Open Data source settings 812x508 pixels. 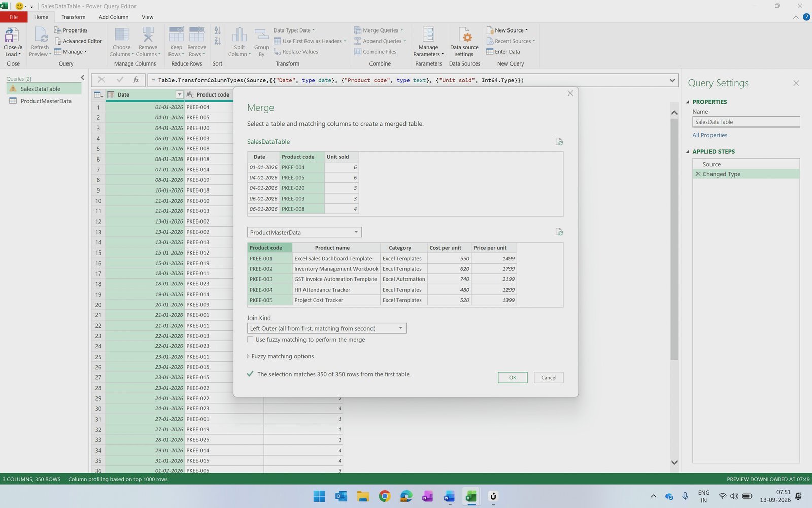click(464, 42)
